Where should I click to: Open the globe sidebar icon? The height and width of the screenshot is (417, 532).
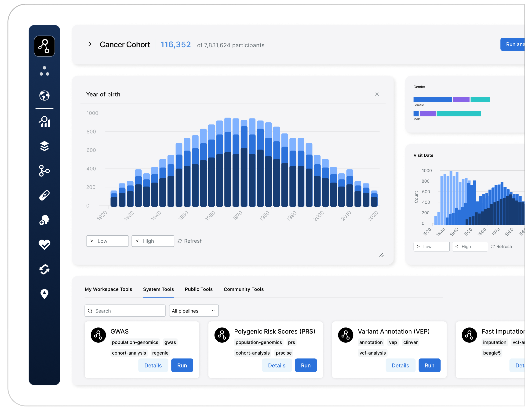pos(44,96)
